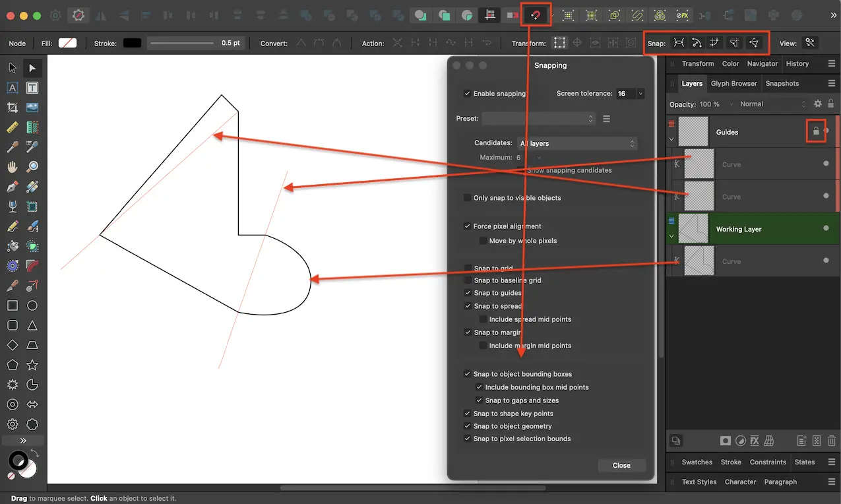
Task: Delete layer using trash icon
Action: point(832,441)
